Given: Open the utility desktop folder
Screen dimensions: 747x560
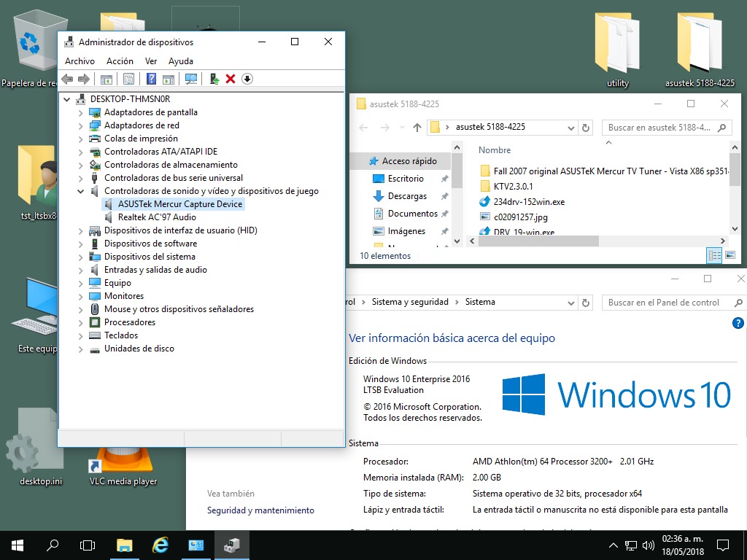Looking at the screenshot, I should click(617, 50).
